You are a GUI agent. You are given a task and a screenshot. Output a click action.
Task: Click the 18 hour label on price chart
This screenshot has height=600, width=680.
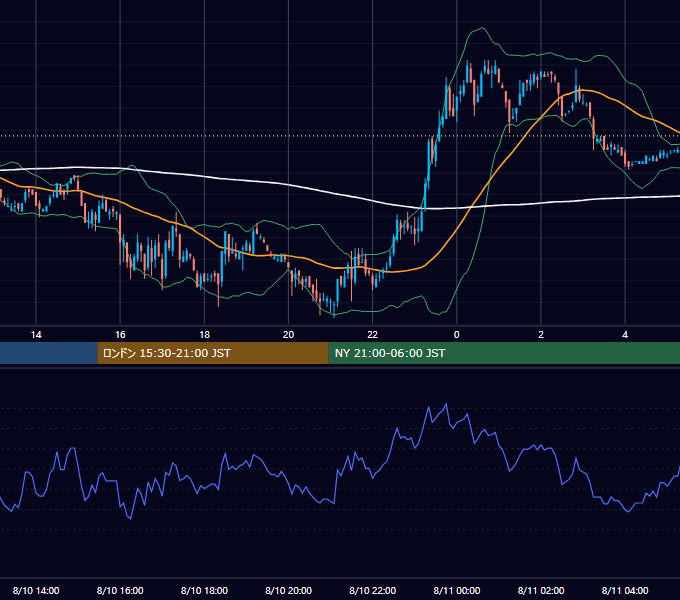point(204,335)
